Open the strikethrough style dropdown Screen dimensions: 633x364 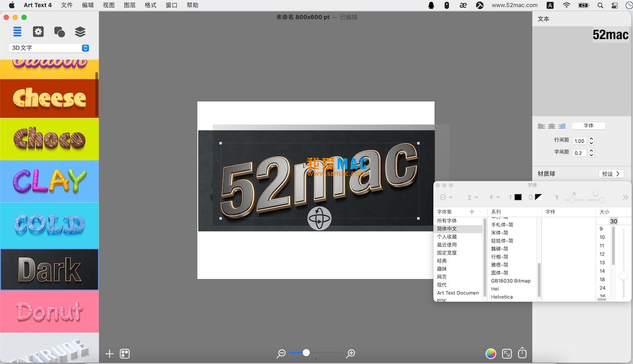tap(494, 197)
